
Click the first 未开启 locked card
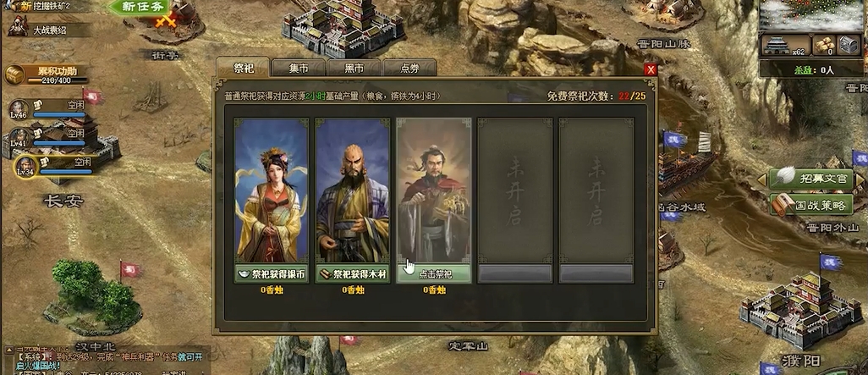(x=515, y=190)
